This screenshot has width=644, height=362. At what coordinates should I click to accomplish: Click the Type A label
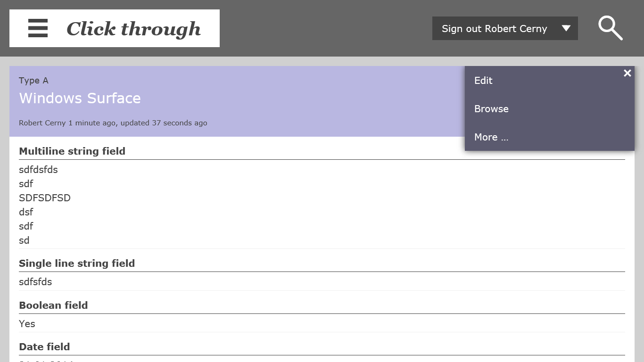(33, 81)
